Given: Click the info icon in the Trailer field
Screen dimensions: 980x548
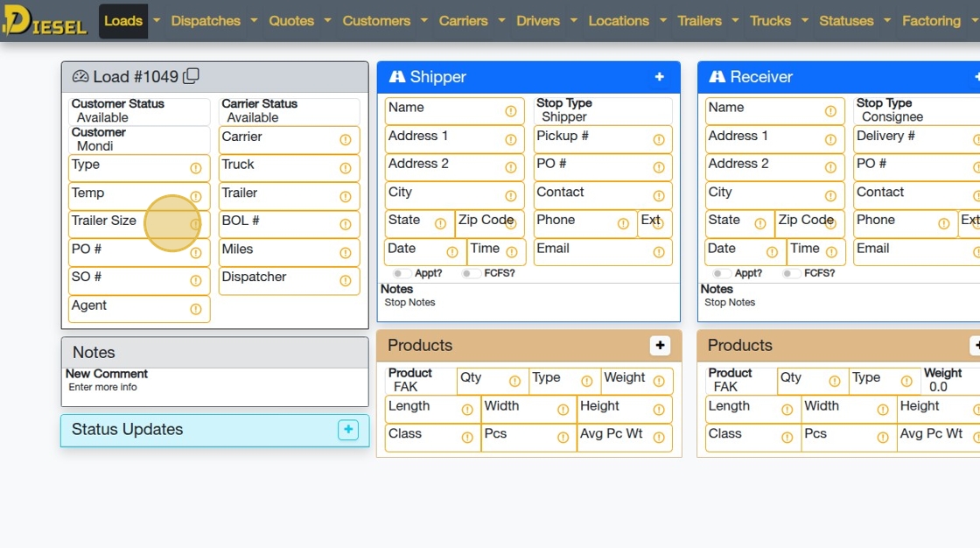Looking at the screenshot, I should [346, 196].
